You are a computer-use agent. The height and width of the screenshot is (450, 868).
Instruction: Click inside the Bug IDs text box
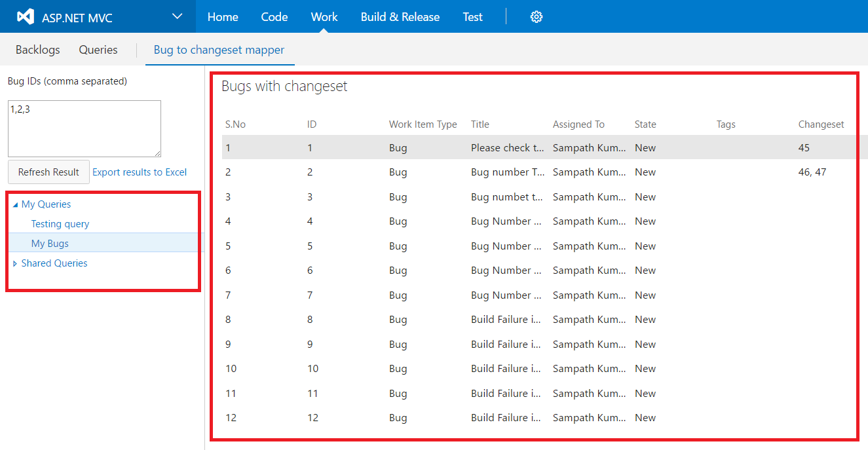tap(84, 128)
